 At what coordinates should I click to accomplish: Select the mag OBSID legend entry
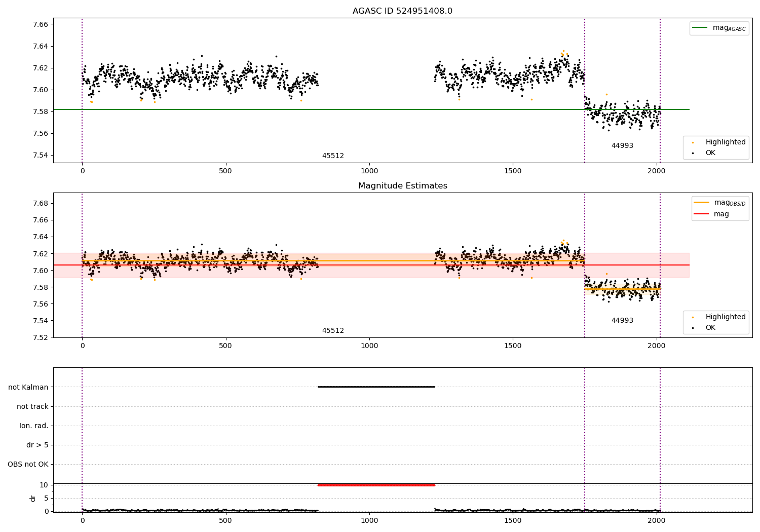tap(720, 203)
